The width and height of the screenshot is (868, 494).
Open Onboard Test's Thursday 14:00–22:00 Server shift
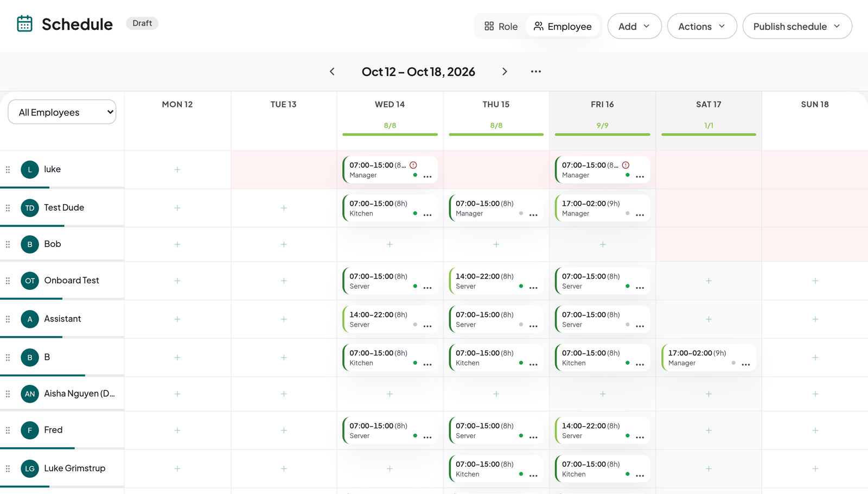[x=496, y=281]
